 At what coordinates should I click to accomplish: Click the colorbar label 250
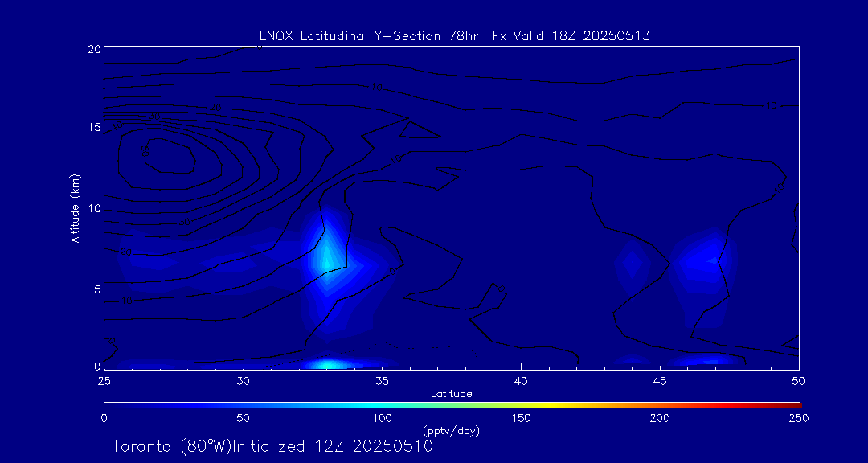click(x=799, y=418)
